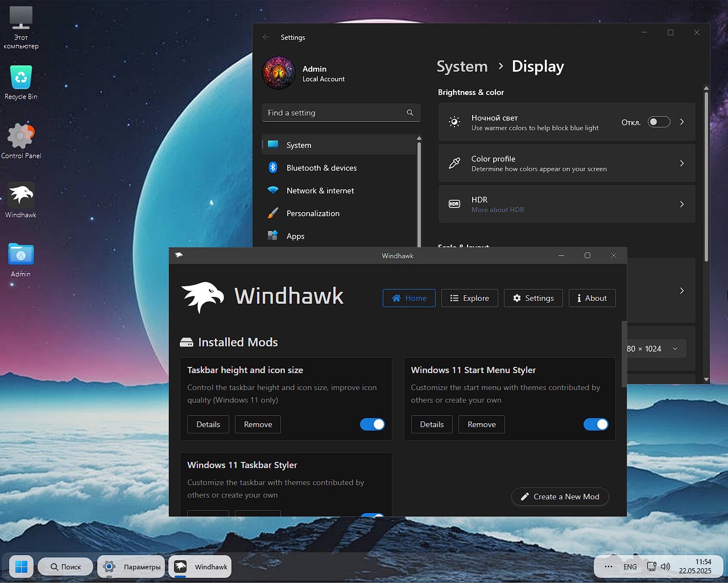Click the Brightness & color heading

[x=471, y=92]
